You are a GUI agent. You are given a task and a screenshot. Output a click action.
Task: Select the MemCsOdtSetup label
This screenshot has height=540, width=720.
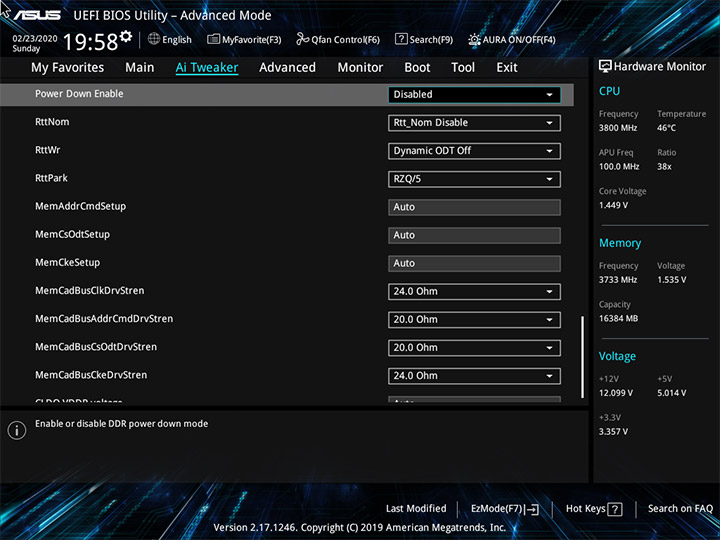(72, 235)
